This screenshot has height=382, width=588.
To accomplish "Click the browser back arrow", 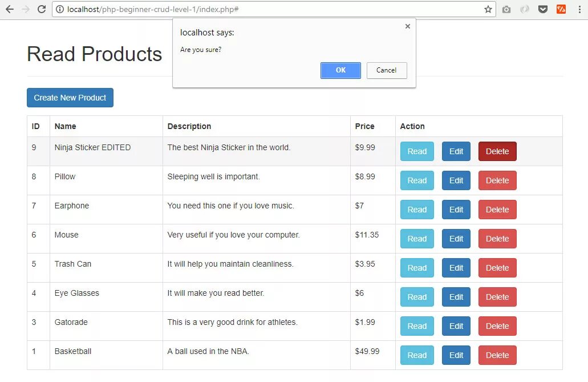I will point(10,9).
